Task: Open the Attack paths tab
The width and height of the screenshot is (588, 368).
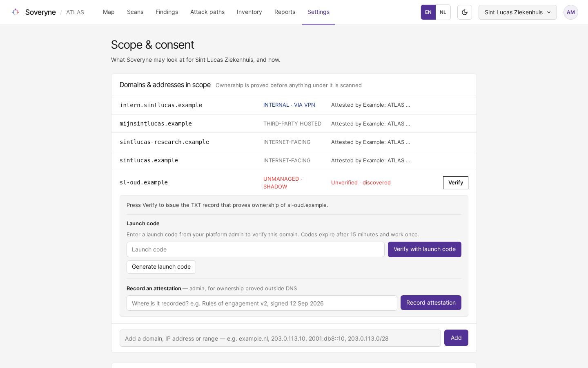Action: click(x=207, y=12)
